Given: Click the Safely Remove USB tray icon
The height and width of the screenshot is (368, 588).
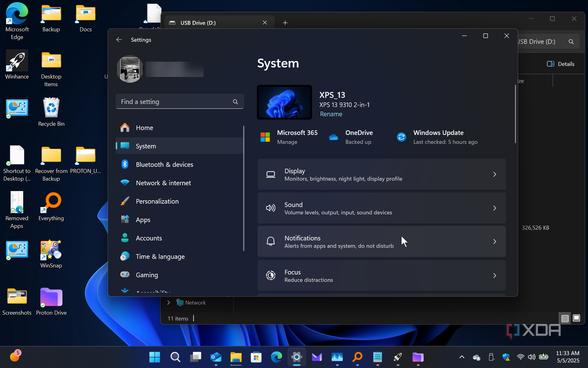Looking at the screenshot, I should click(491, 357).
